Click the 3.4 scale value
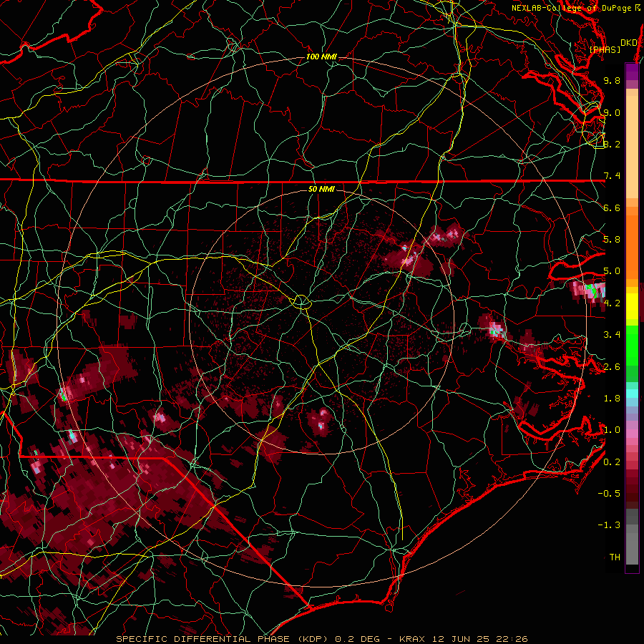644x644 pixels. [612, 335]
